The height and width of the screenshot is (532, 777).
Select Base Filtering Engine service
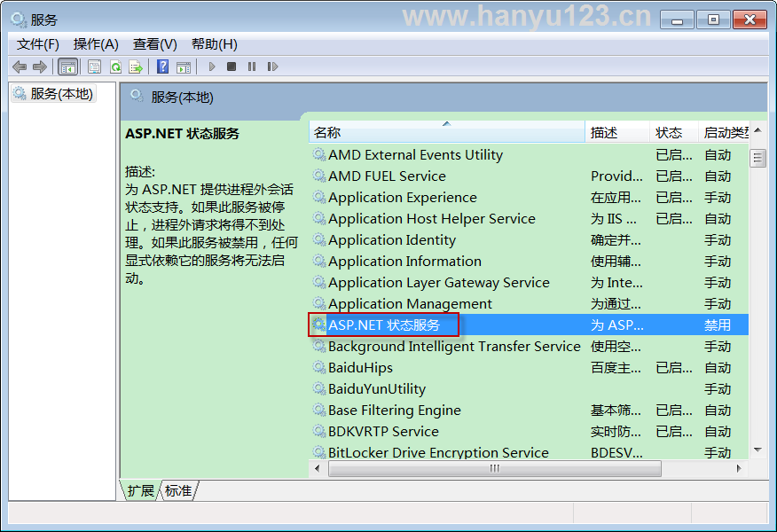(x=529, y=411)
